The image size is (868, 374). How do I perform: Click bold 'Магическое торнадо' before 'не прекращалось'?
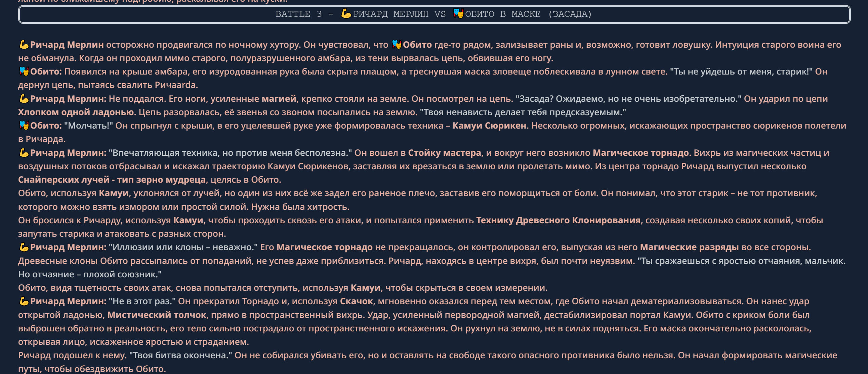[325, 247]
